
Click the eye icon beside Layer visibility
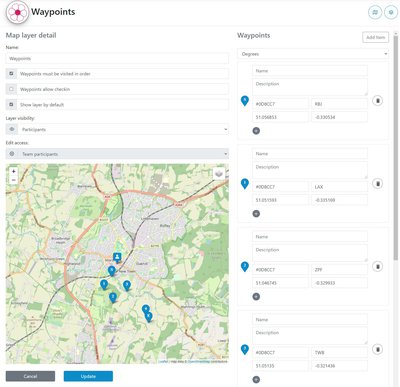tap(12, 129)
